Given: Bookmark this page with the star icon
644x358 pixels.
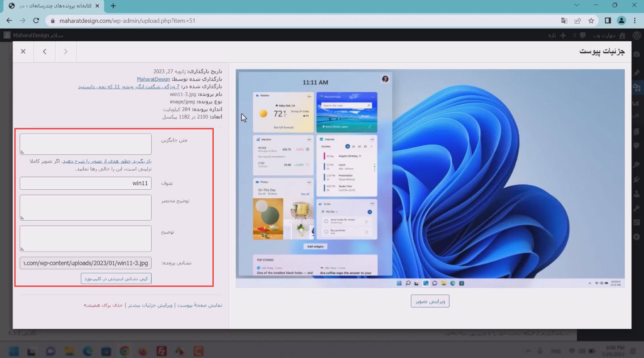Looking at the screenshot, I should click(x=591, y=21).
